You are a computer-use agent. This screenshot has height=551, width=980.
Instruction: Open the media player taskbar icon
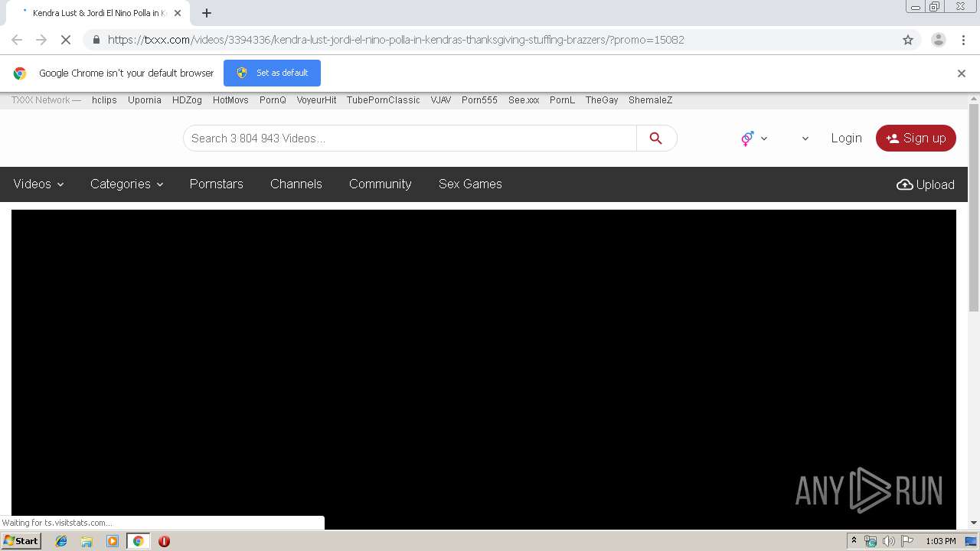click(113, 541)
